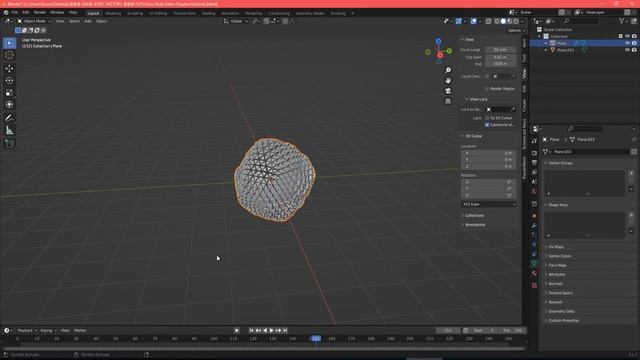
Task: Switch to the Modeling workspace tab
Action: click(x=113, y=13)
